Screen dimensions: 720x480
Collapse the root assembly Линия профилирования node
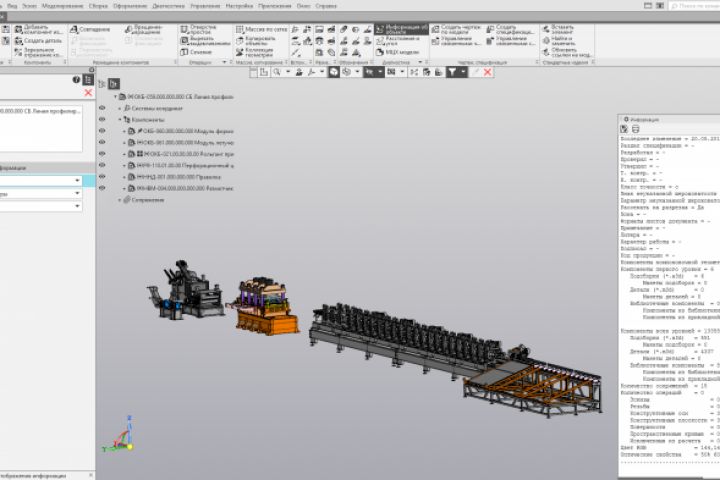coord(115,97)
